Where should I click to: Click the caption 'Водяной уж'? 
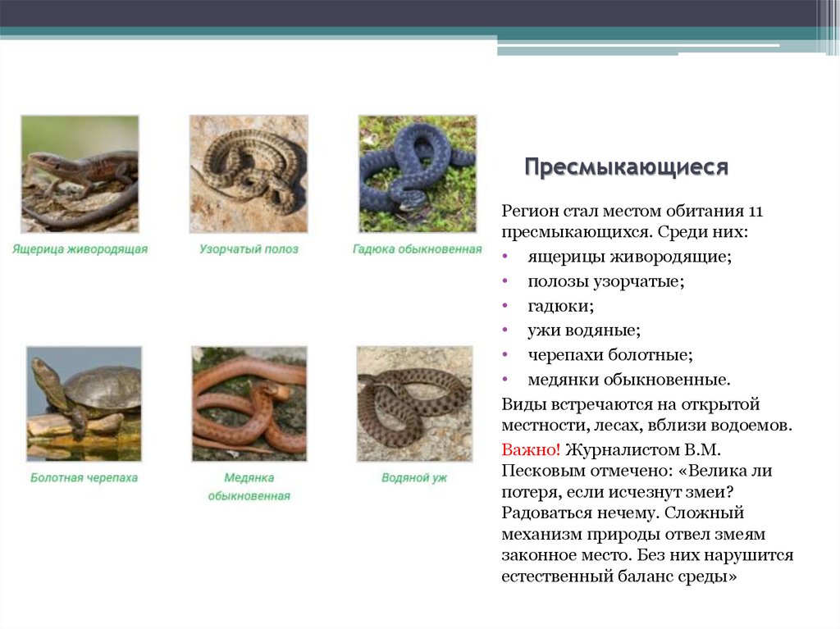414,477
